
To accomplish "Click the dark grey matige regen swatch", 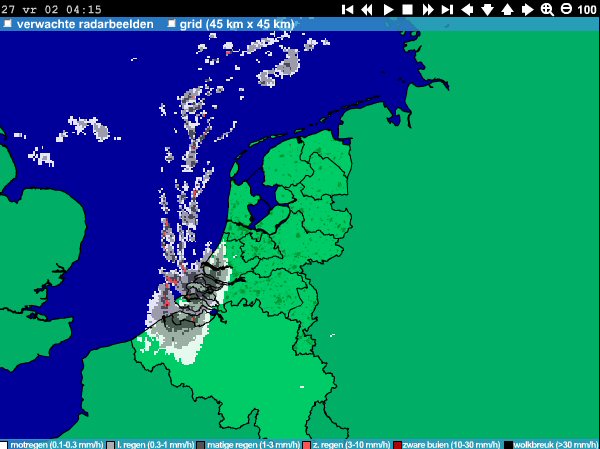I will pyautogui.click(x=201, y=445).
